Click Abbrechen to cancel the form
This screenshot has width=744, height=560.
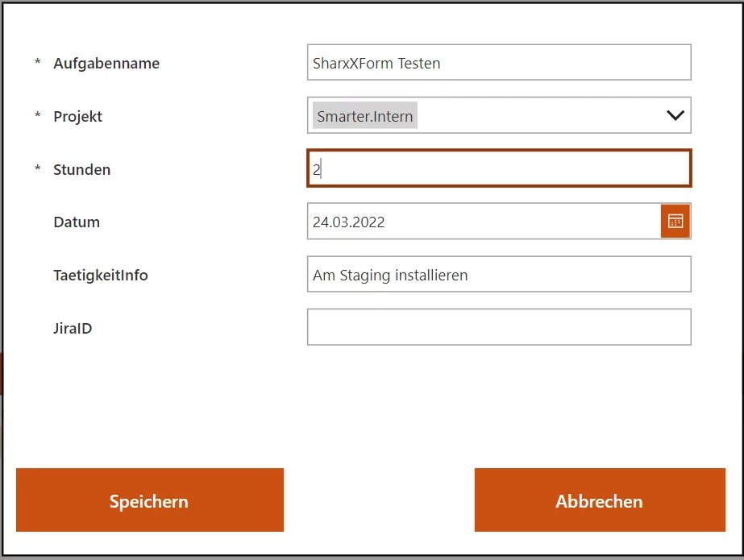(599, 500)
